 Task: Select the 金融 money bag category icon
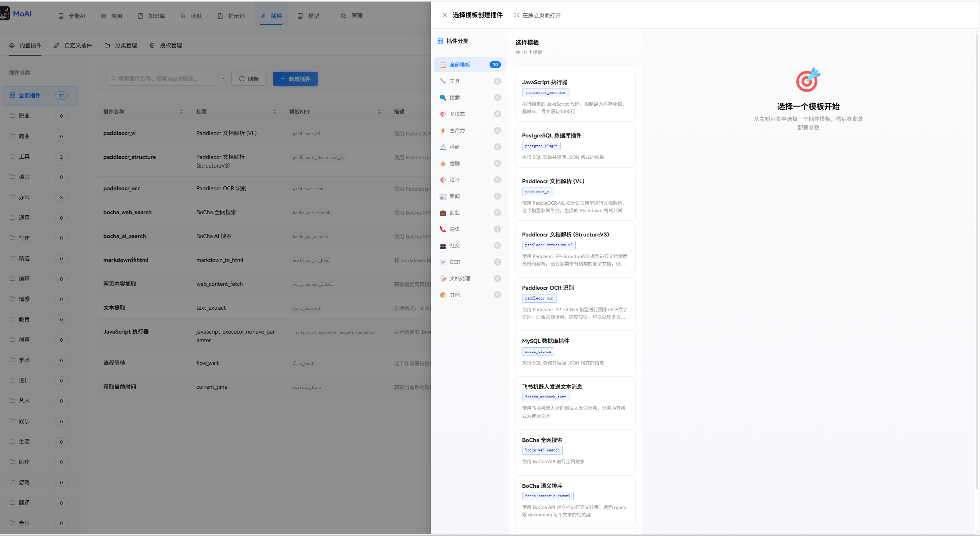(443, 163)
